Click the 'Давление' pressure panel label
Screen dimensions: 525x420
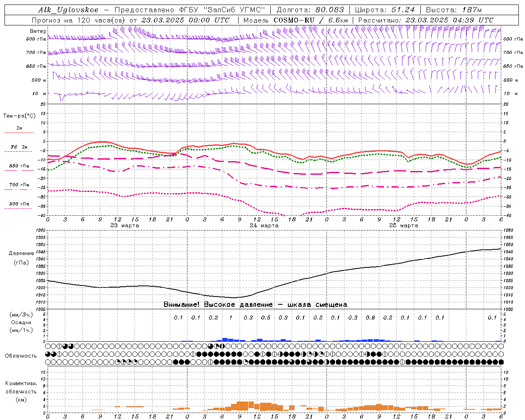[21, 253]
